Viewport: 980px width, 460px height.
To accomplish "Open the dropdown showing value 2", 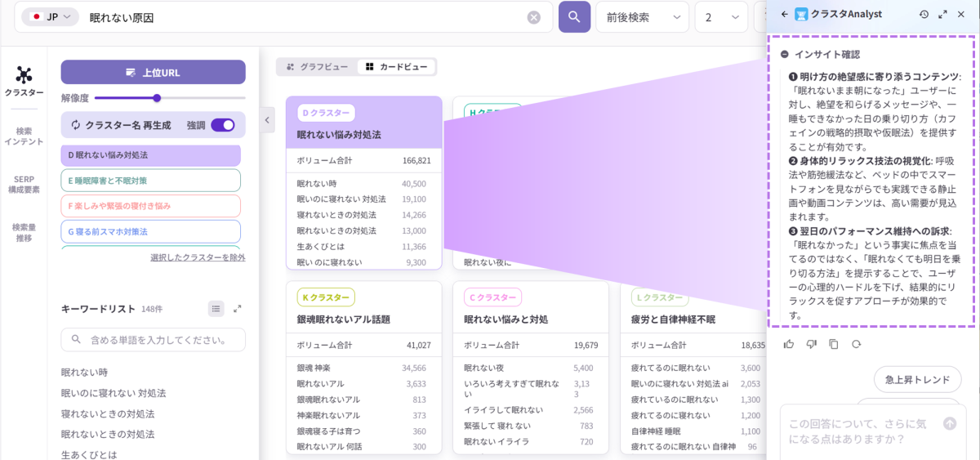I will click(721, 17).
